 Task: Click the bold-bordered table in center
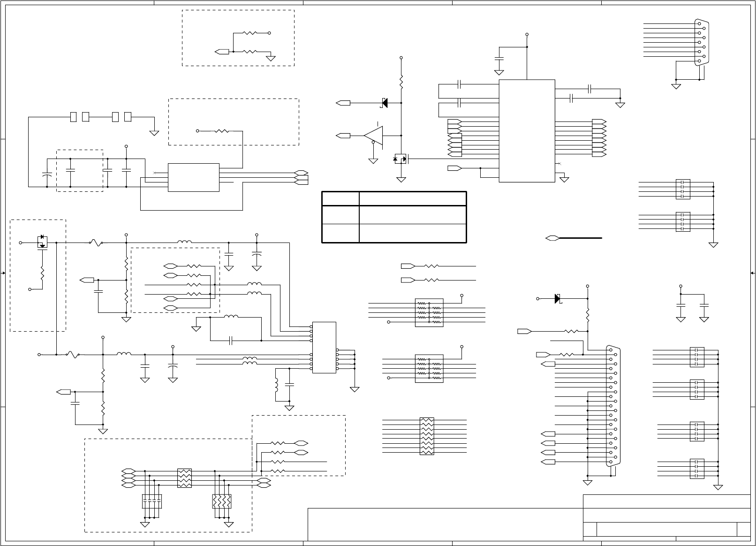394,217
